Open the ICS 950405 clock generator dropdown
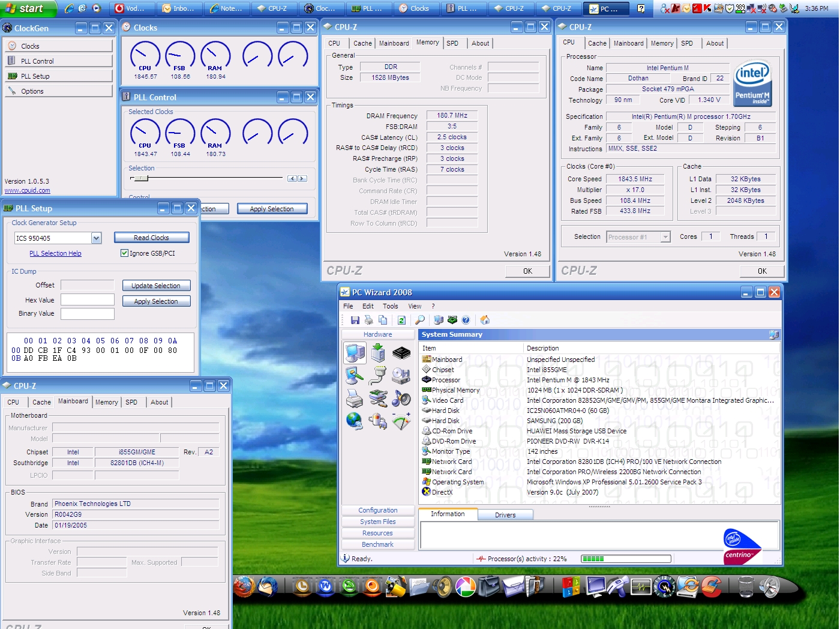Screen dimensions: 840x629 point(96,238)
